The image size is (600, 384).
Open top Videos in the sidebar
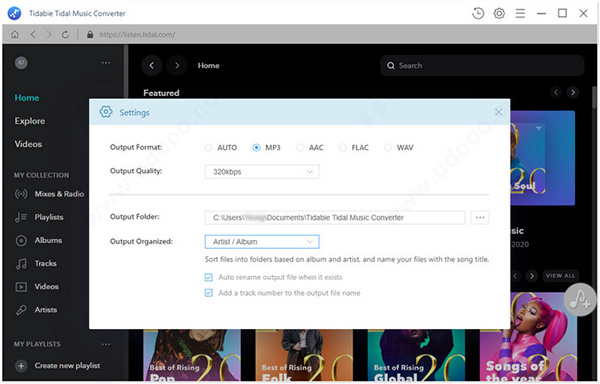coord(28,144)
